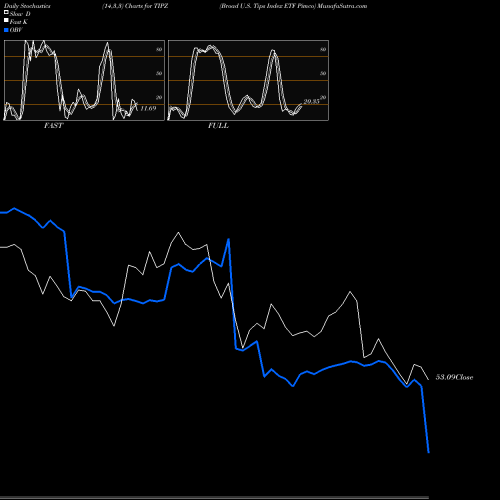Click the blue OBV legend swatch
Image resolution: width=500 pixels, height=500 pixels.
[6, 30]
